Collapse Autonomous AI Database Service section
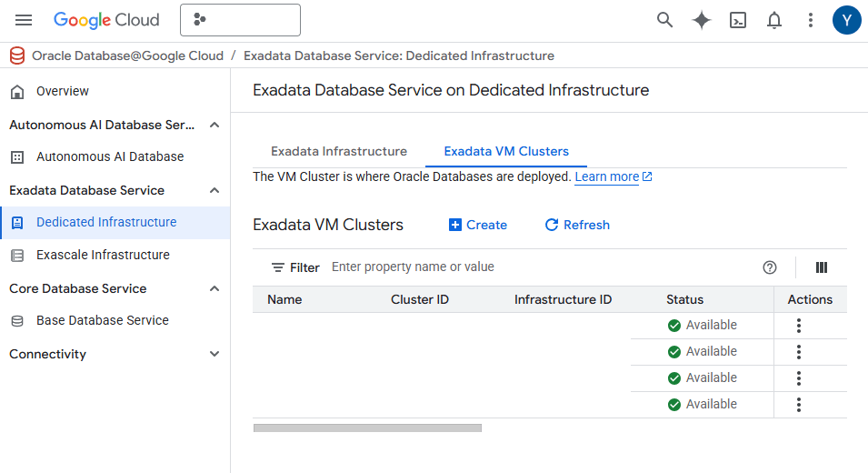The height and width of the screenshot is (473, 868). tap(215, 126)
